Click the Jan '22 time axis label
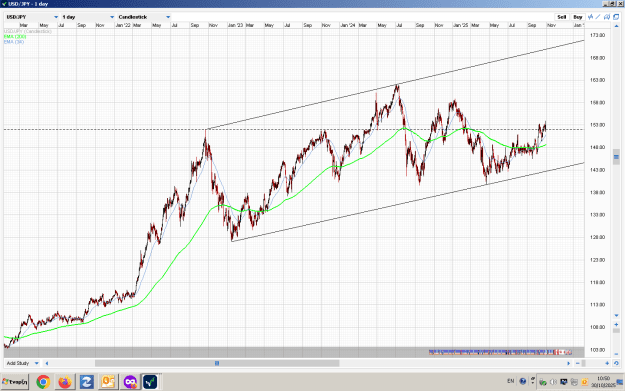The height and width of the screenshot is (391, 625). [123, 25]
